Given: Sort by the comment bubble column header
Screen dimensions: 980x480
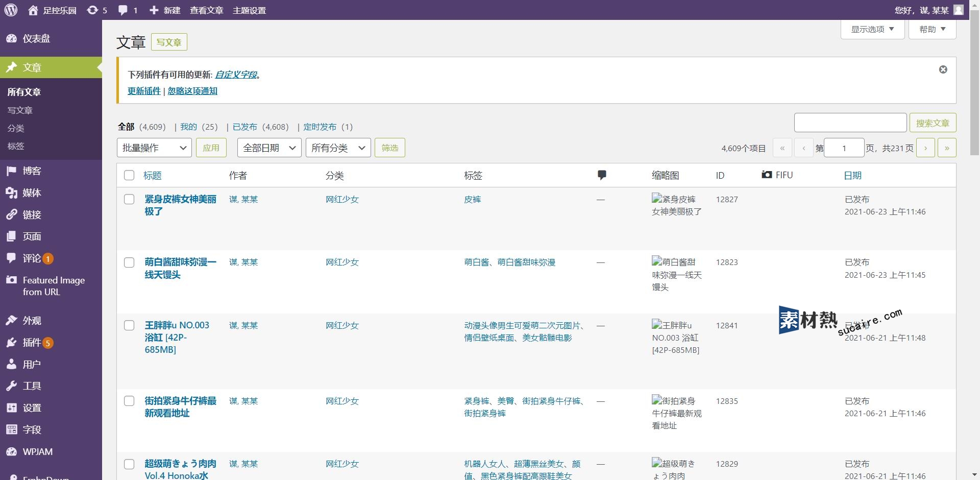Looking at the screenshot, I should click(602, 175).
